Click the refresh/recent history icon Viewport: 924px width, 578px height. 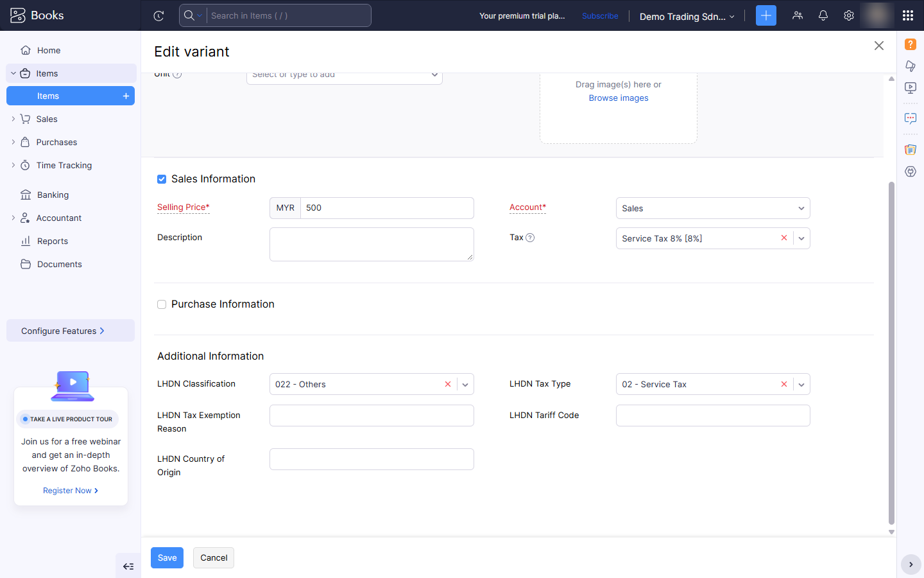pyautogui.click(x=158, y=16)
